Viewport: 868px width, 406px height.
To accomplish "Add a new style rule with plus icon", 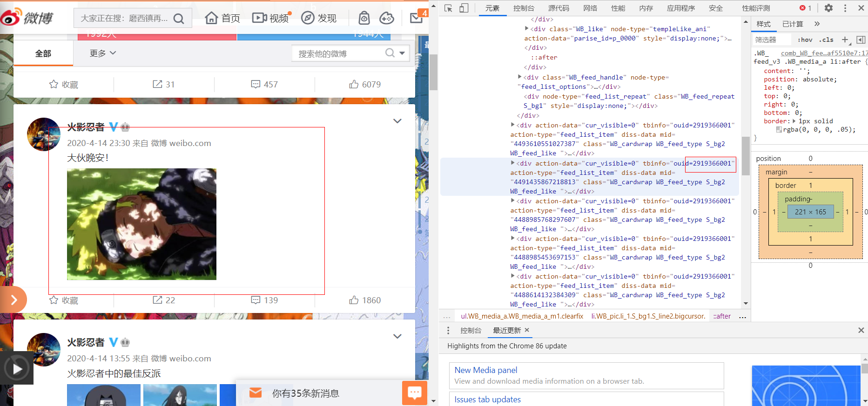I will click(845, 40).
